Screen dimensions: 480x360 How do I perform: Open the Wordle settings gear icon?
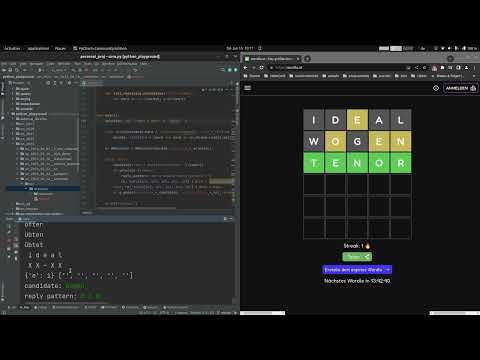pyautogui.click(x=436, y=88)
